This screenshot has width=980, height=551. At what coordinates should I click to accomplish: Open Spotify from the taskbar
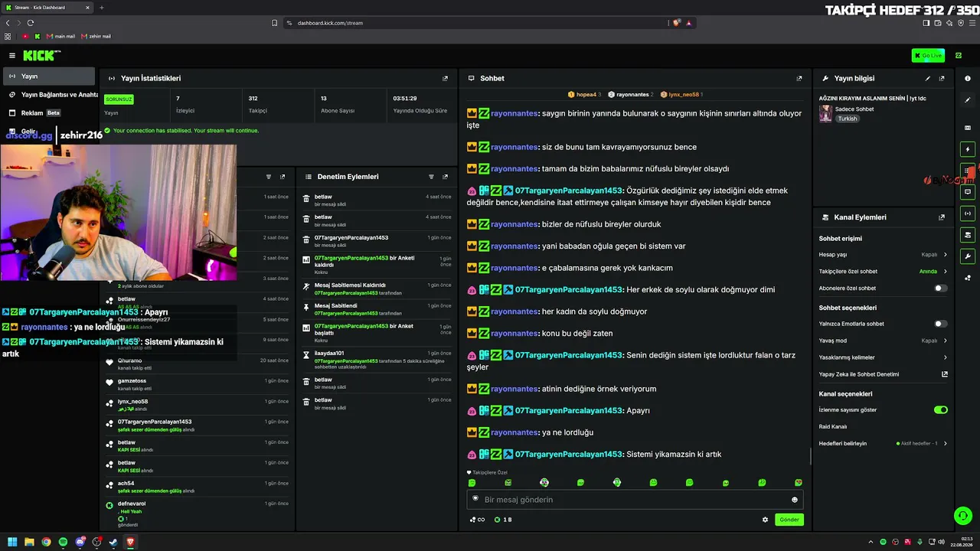(63, 542)
